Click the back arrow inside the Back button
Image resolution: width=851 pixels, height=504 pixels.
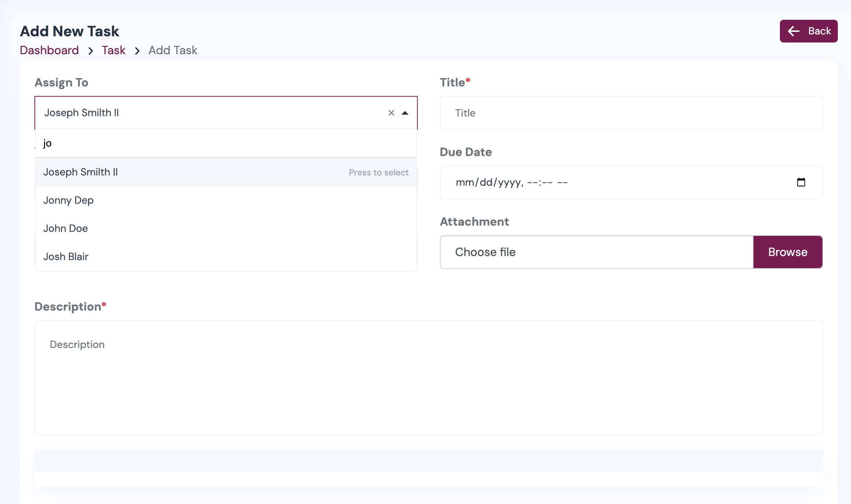(x=794, y=31)
